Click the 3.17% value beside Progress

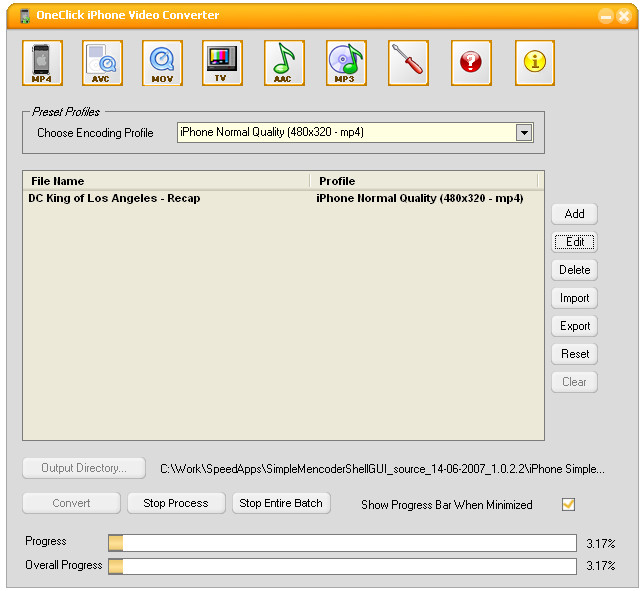pyautogui.click(x=601, y=544)
